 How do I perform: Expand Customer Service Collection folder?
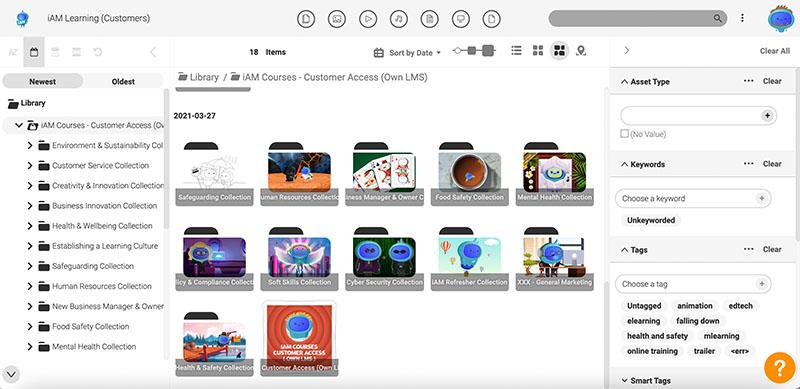[30, 165]
